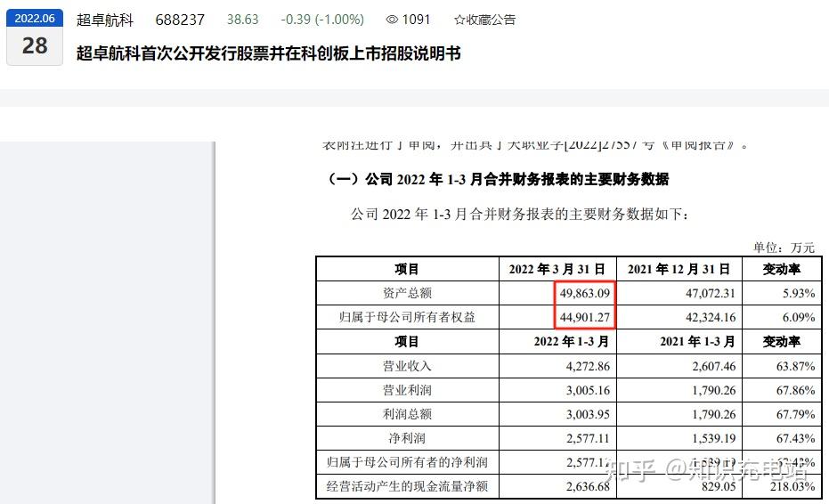
Task: Select the revenue value 4,272.86
Action: pos(588,366)
